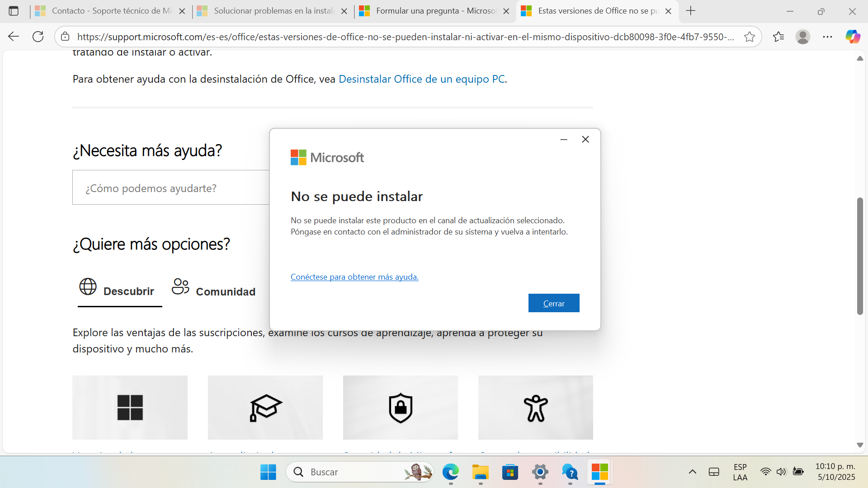Open the touch keyboard tray icon

coord(714,472)
